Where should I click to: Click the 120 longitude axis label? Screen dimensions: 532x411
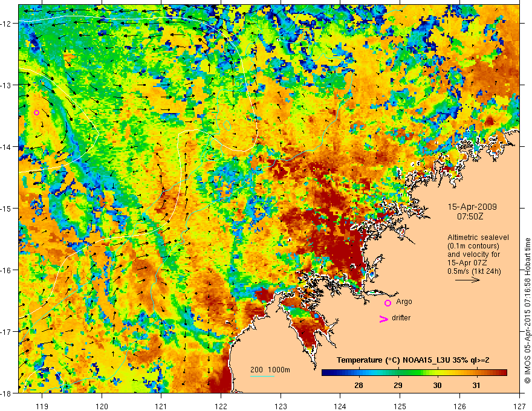tap(102, 407)
